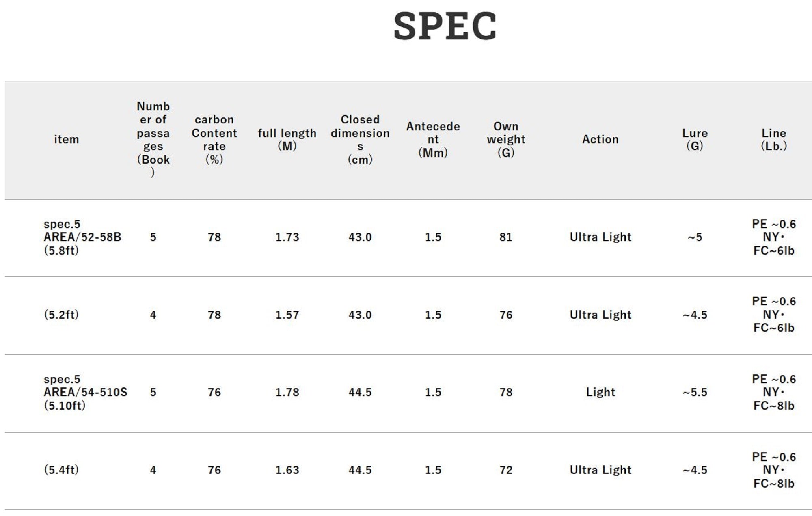Click the spec.5 AREA/52-58B item cell
Viewport: 812px width, 516px height.
point(82,237)
